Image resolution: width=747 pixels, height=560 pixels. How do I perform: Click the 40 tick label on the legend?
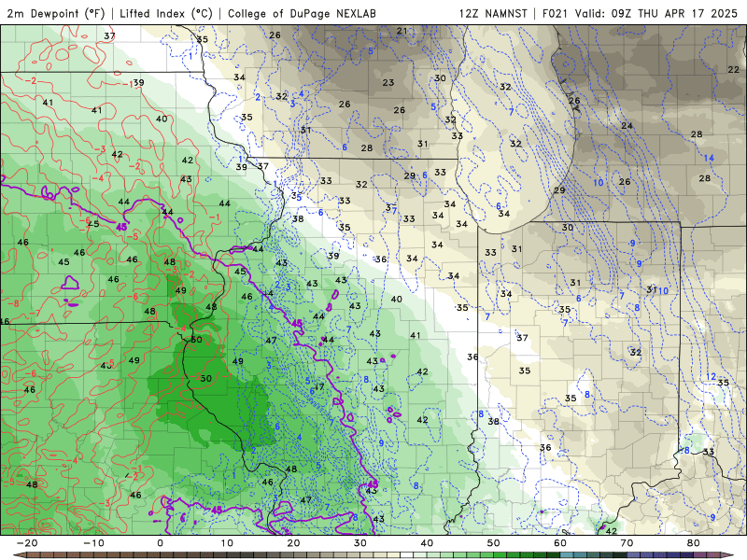(427, 543)
